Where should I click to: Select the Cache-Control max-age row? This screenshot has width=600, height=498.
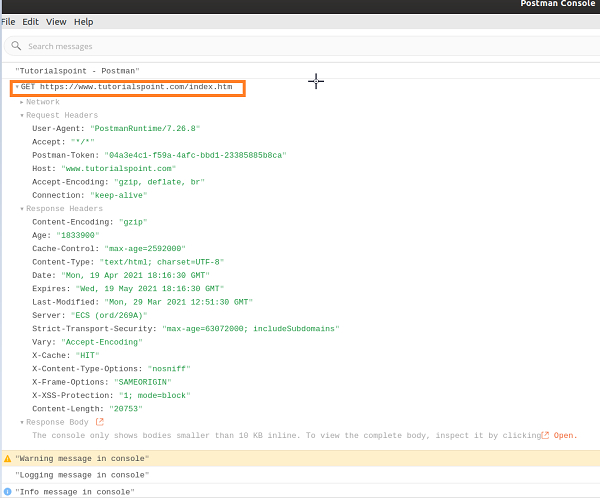tap(109, 249)
